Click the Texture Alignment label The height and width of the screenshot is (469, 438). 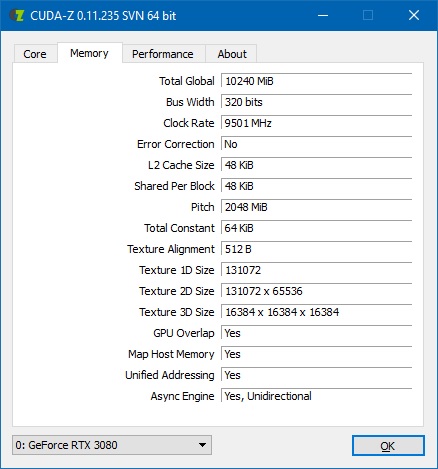[171, 249]
